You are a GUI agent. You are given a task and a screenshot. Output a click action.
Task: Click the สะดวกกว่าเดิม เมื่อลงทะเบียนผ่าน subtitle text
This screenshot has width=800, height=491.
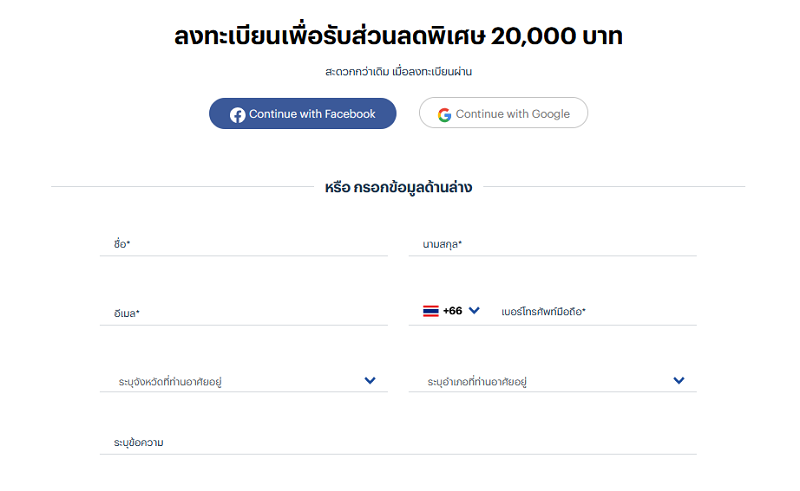[398, 72]
